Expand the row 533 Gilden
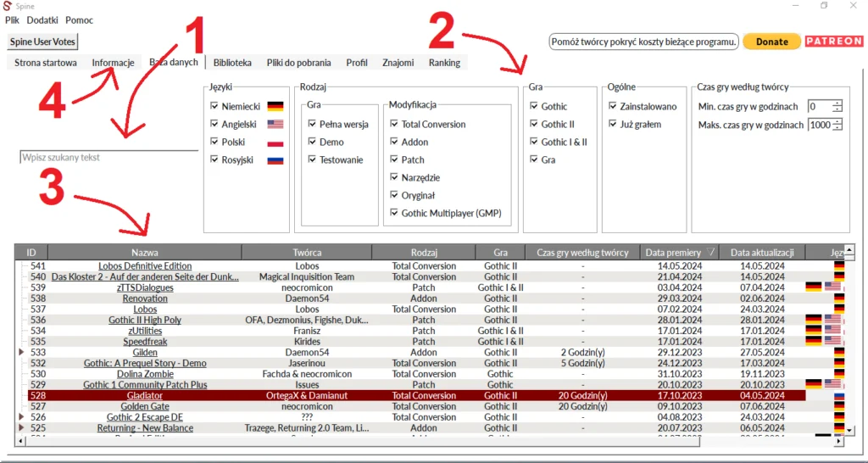Viewport: 868px width, 463px height. (x=21, y=352)
